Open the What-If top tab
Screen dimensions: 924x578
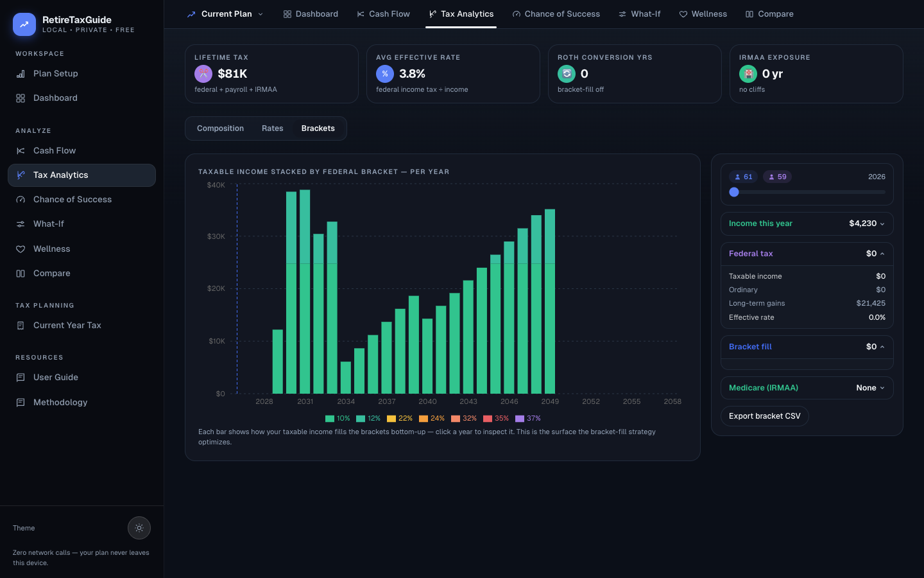640,14
